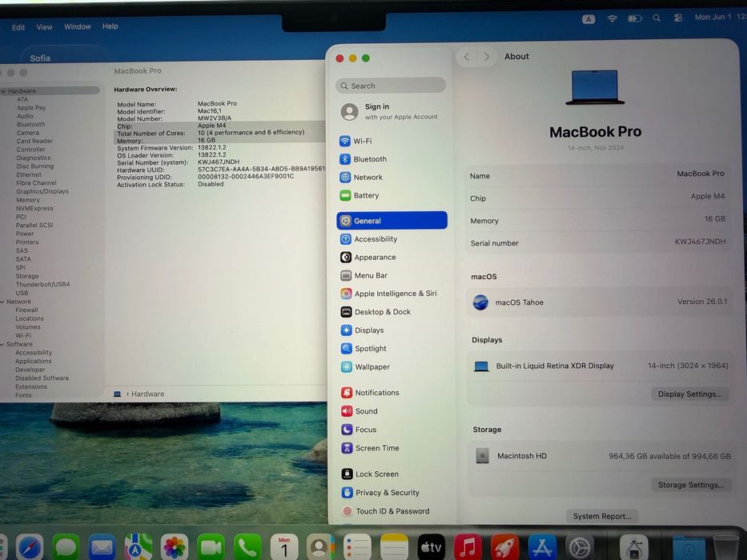This screenshot has width=747, height=560.
Task: Launch Mail from the Dock
Action: (x=102, y=548)
